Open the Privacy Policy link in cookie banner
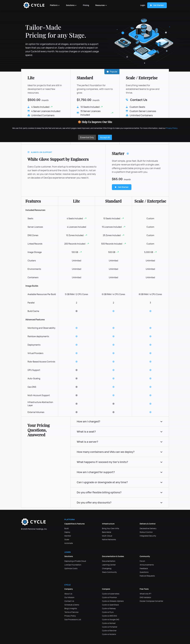The width and height of the screenshot is (190, 644). [x=171, y=128]
